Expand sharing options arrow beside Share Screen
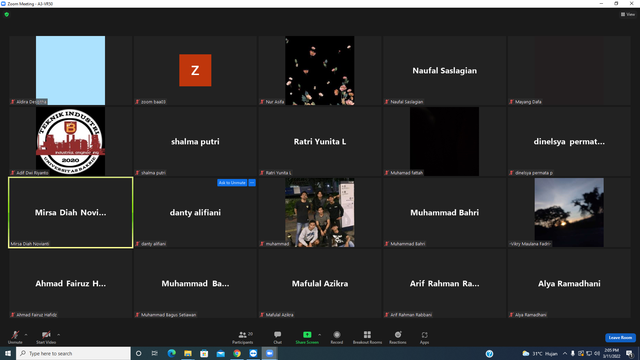This screenshot has height=360, width=640. 320,335
